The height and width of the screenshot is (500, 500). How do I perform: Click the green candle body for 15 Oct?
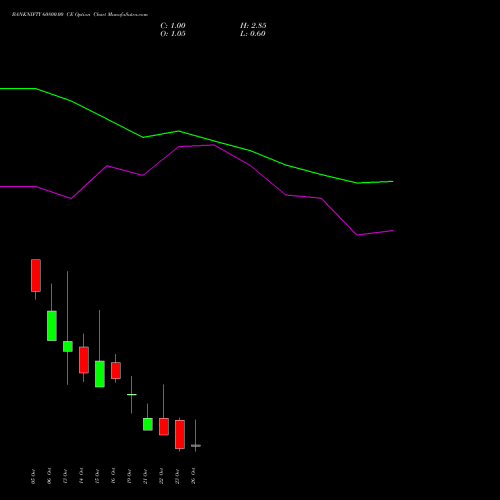100,374
